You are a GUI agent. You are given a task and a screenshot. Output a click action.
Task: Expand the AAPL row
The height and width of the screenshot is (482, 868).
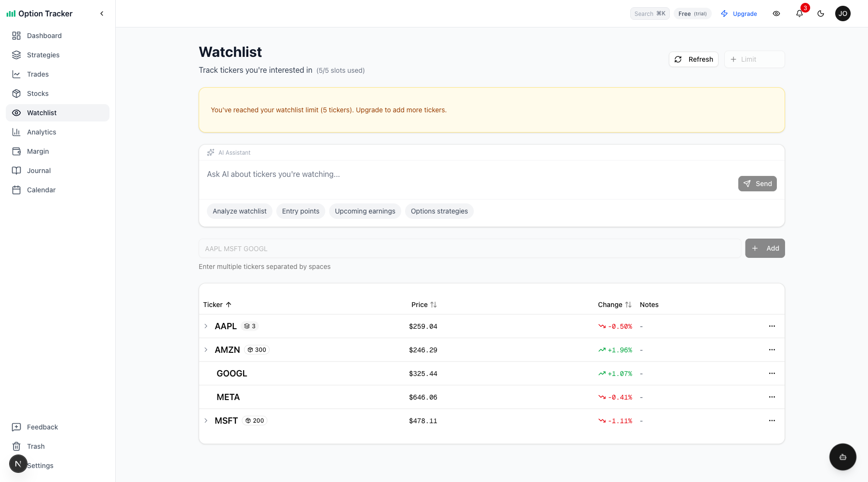(206, 326)
